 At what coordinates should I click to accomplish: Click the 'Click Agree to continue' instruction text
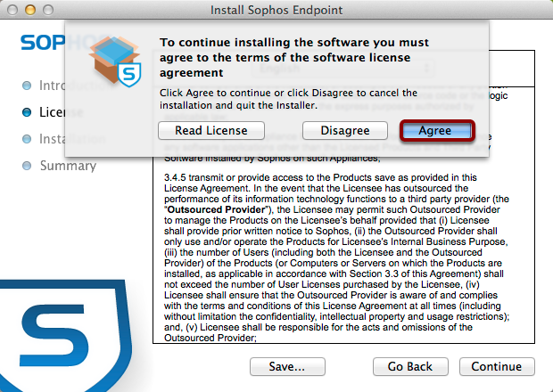coord(288,99)
